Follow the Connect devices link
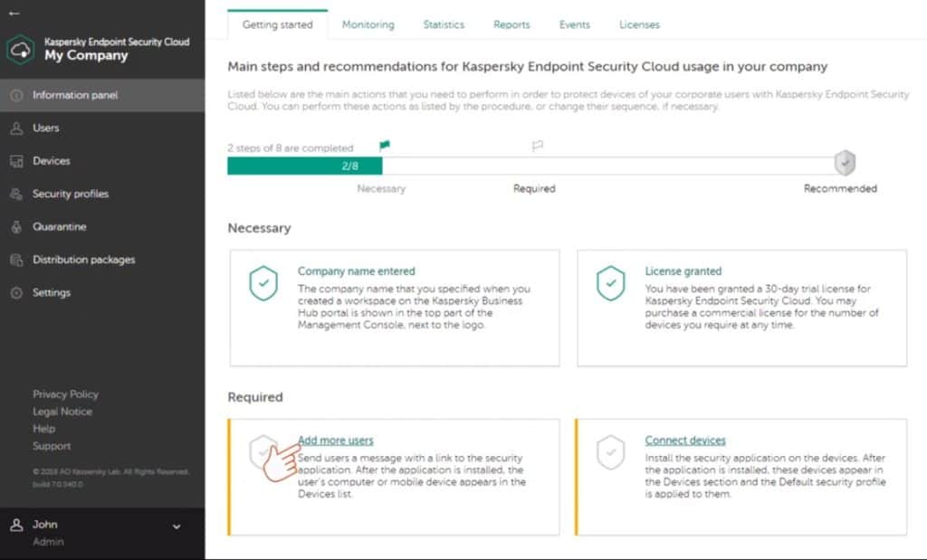Screen dimensions: 927x560 [x=685, y=441]
